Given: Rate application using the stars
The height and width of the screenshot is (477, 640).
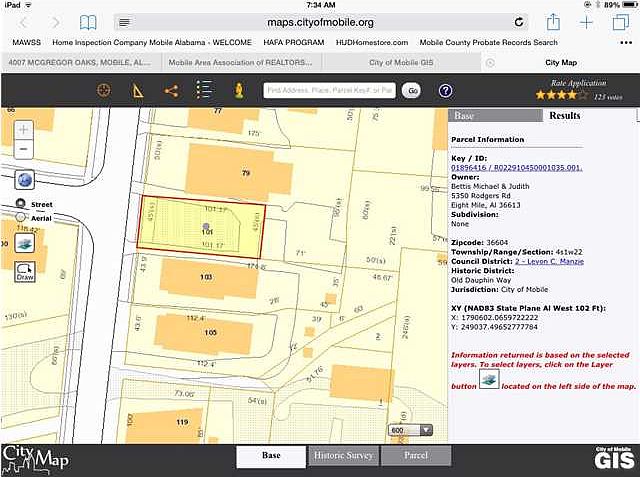Looking at the screenshot, I should pyautogui.click(x=562, y=95).
